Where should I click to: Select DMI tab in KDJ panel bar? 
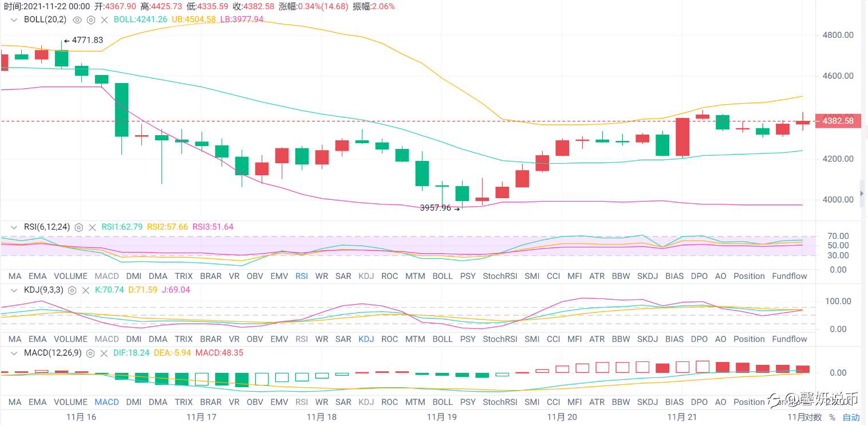click(x=133, y=339)
